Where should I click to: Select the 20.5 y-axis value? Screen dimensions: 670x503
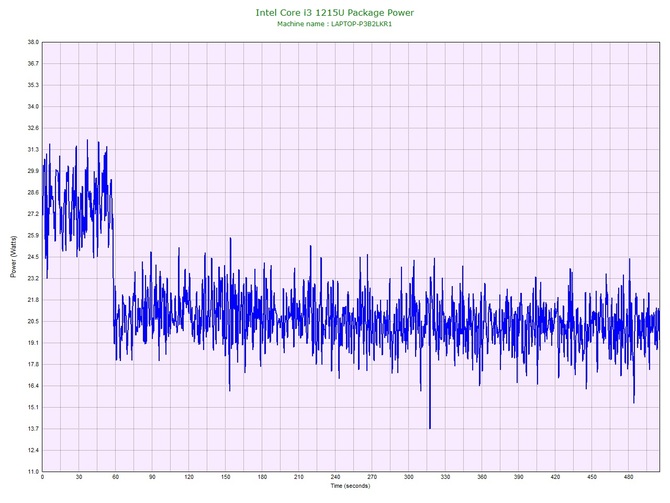point(33,321)
